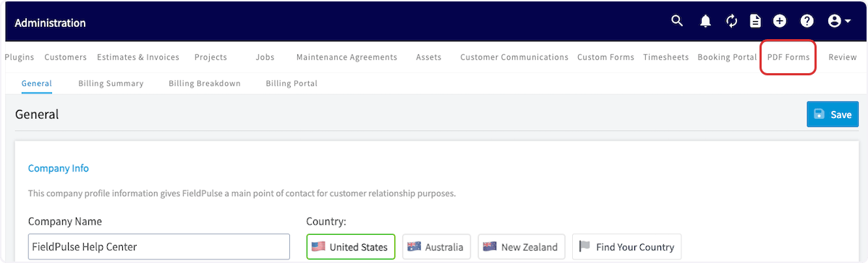Image resolution: width=868 pixels, height=263 pixels.
Task: Open the Review tab
Action: tap(843, 57)
